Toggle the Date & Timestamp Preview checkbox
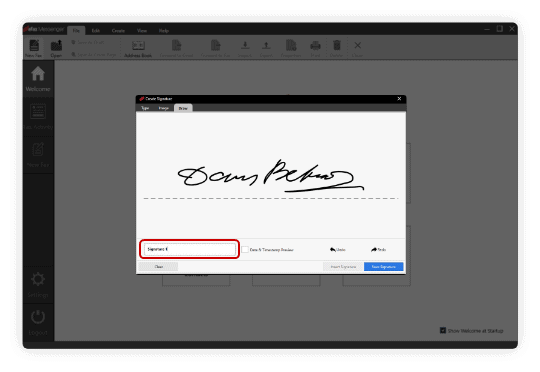This screenshot has width=540, height=372. point(245,249)
